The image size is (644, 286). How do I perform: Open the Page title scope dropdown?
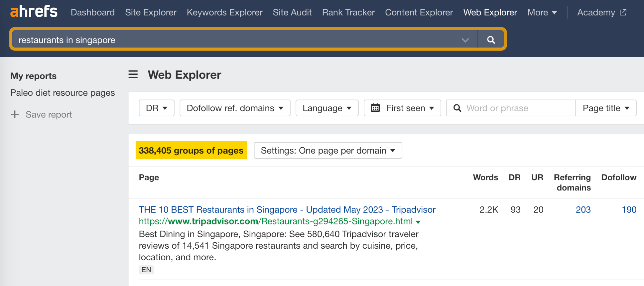point(606,108)
